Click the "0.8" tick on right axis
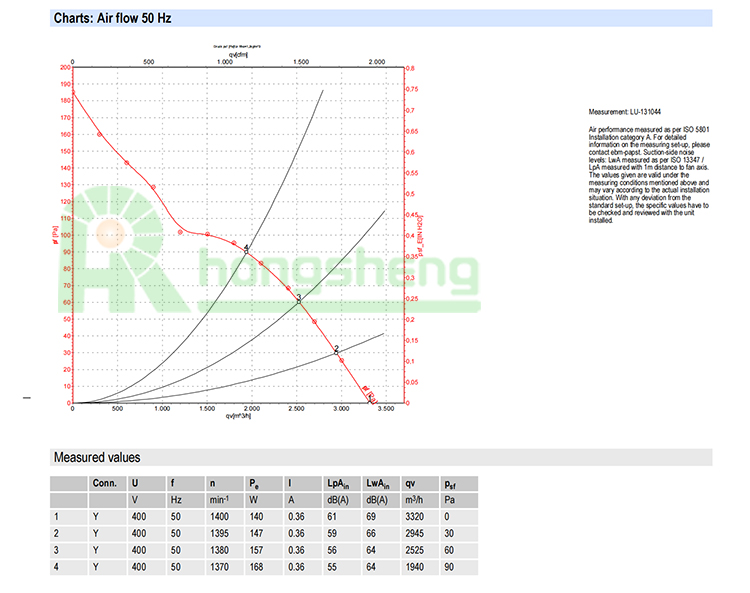750x593 pixels. [410, 68]
